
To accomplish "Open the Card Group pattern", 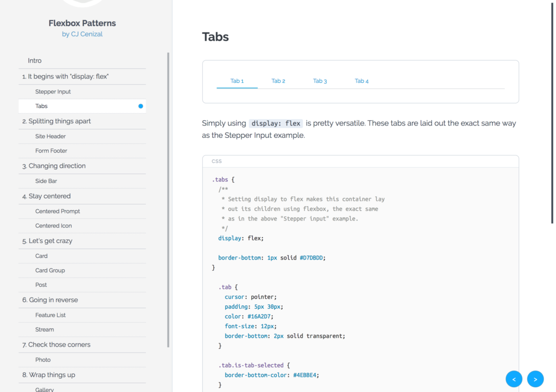I will click(50, 270).
